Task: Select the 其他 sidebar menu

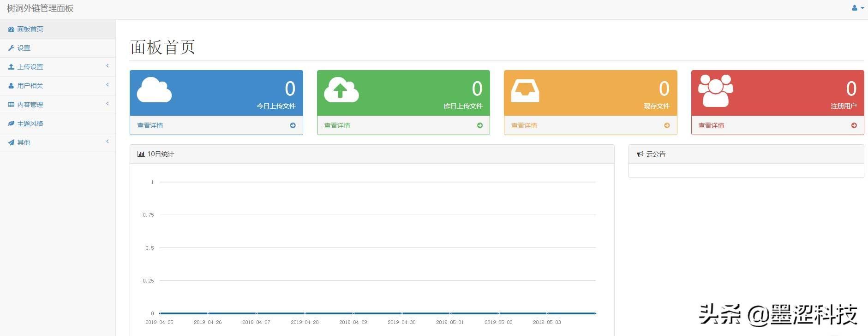Action: tap(58, 142)
